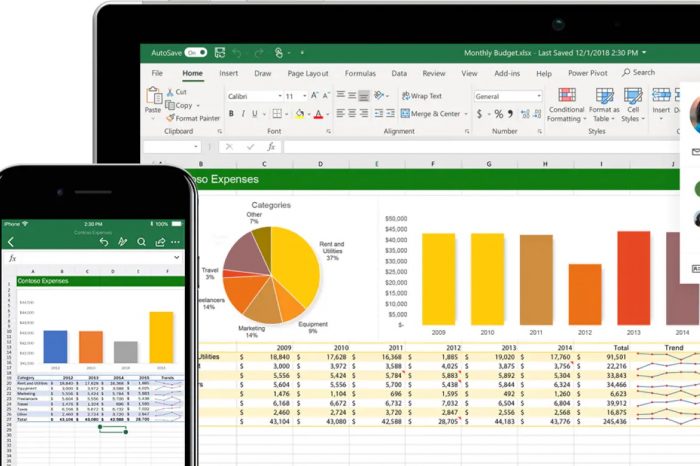Image resolution: width=700 pixels, height=466 pixels.
Task: Click the Decrease Decimal icon
Action: (538, 114)
